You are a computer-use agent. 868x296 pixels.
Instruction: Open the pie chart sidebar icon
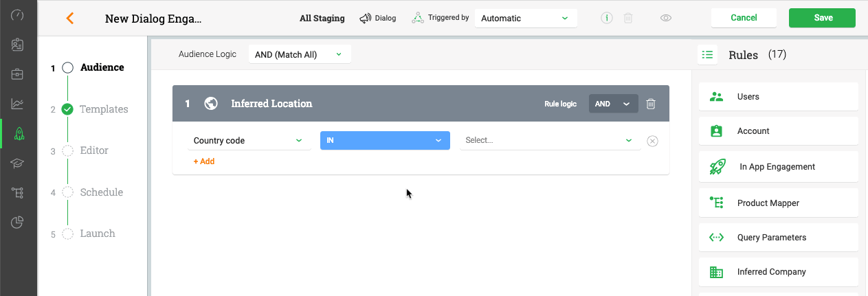(x=19, y=222)
